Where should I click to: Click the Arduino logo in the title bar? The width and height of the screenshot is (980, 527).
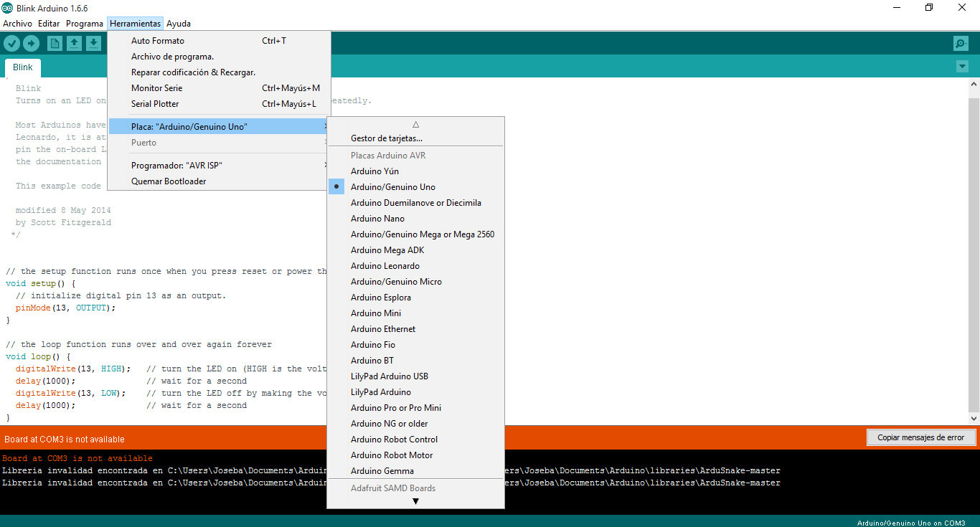pyautogui.click(x=7, y=8)
